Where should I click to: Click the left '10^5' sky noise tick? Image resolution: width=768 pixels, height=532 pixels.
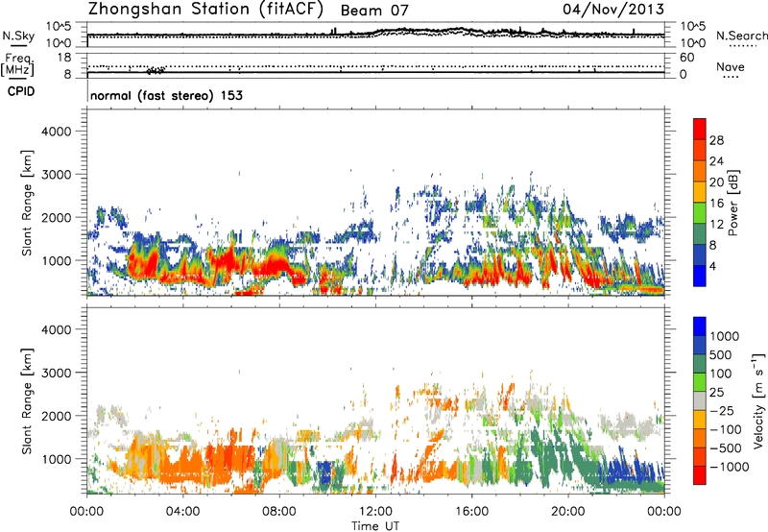[x=59, y=26]
